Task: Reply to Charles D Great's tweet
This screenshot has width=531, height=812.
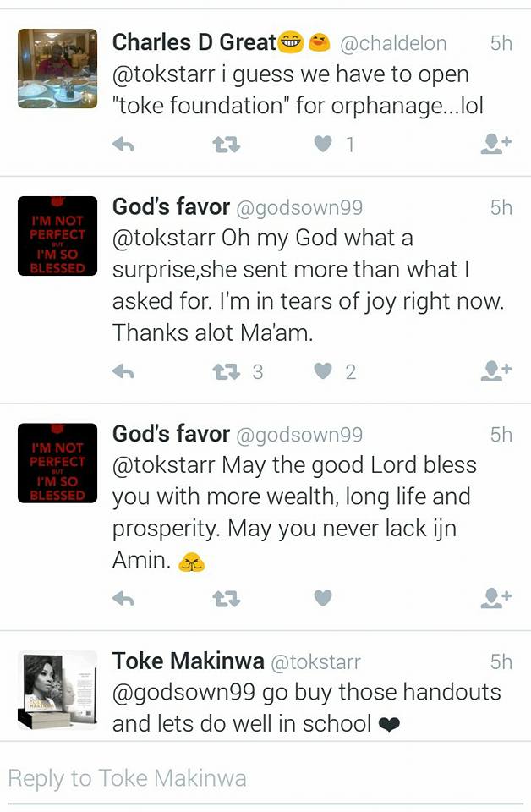Action: pyautogui.click(x=124, y=145)
